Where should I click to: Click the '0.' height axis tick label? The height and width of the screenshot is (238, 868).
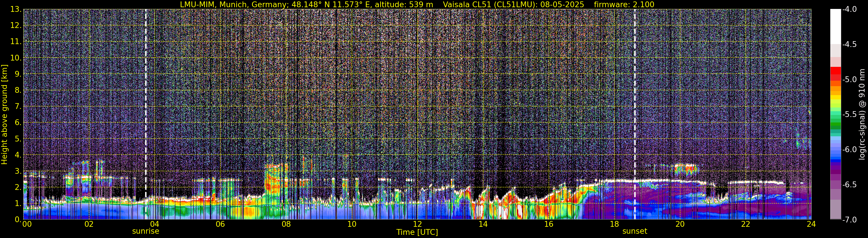point(18,220)
